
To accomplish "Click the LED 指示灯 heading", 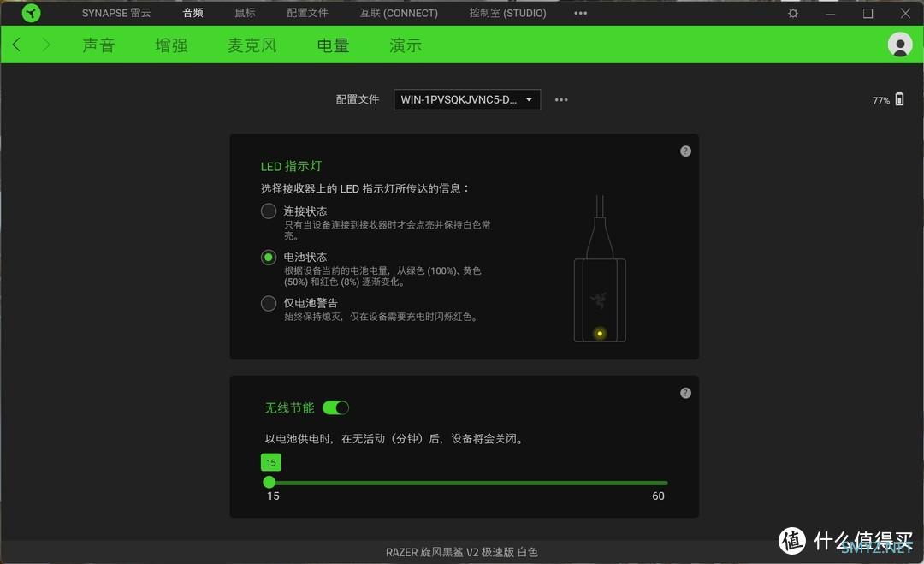I will tap(291, 166).
